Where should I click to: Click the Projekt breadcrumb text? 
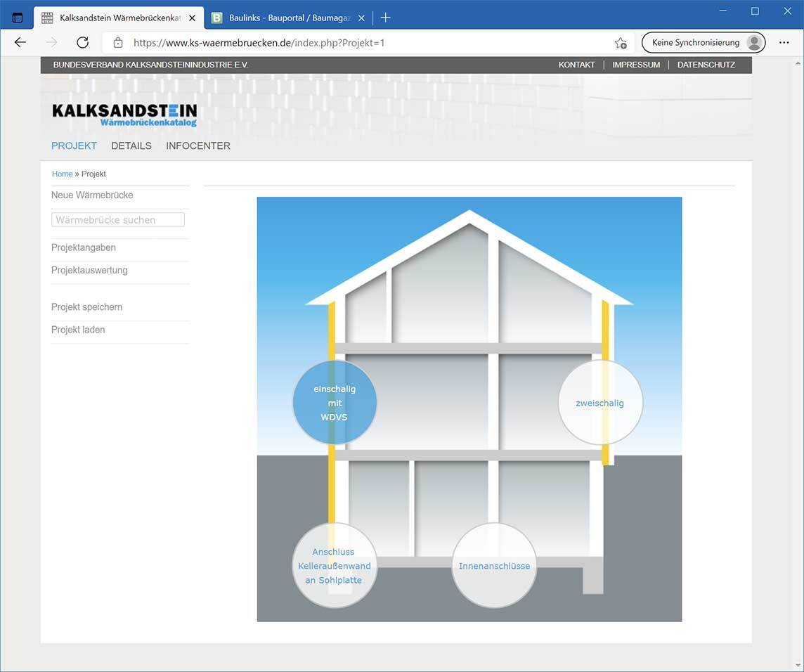point(93,174)
